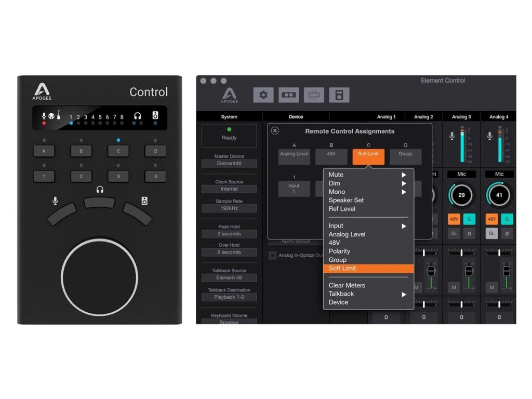Image resolution: width=532 pixels, height=399 pixels.
Task: Open the Mic input type selector on Analog 3
Action: (x=461, y=174)
